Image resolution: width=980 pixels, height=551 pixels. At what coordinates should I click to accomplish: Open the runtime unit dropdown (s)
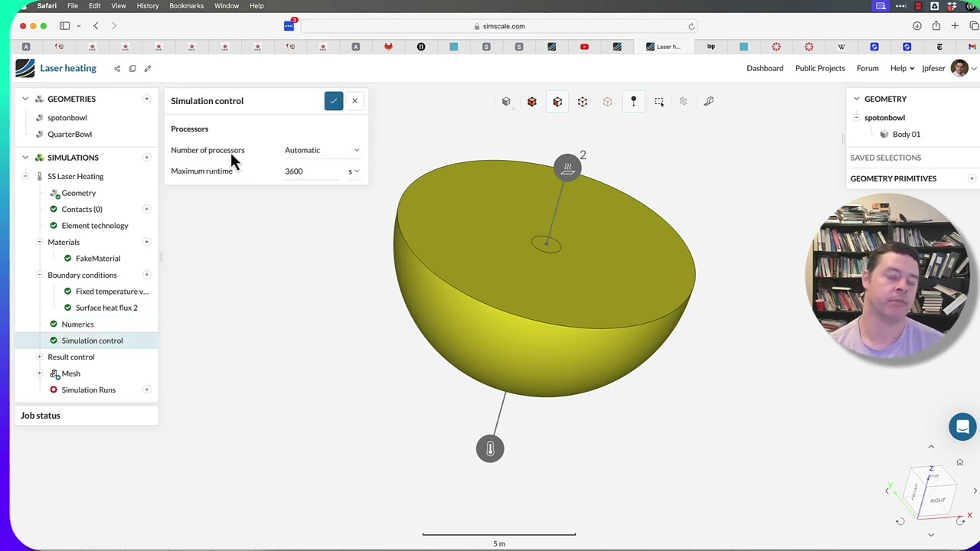tap(354, 171)
